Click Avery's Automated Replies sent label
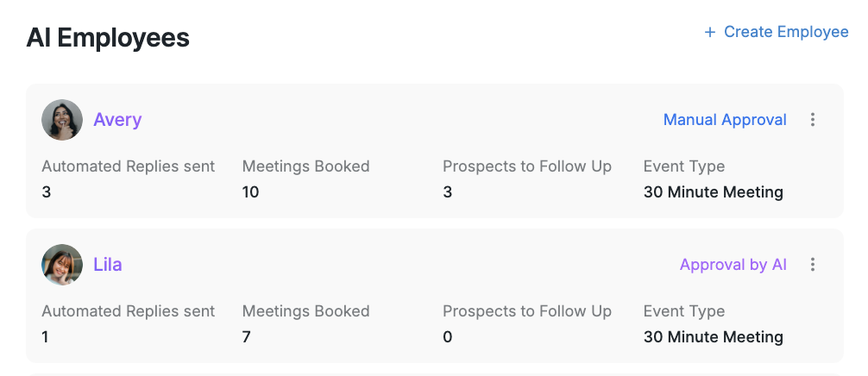Image resolution: width=868 pixels, height=376 pixels. pyautogui.click(x=129, y=166)
